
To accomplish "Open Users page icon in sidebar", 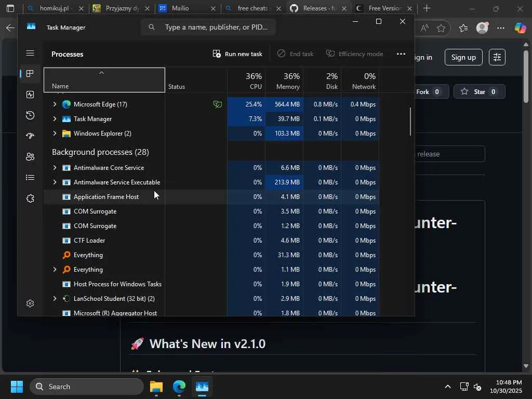I will [30, 157].
